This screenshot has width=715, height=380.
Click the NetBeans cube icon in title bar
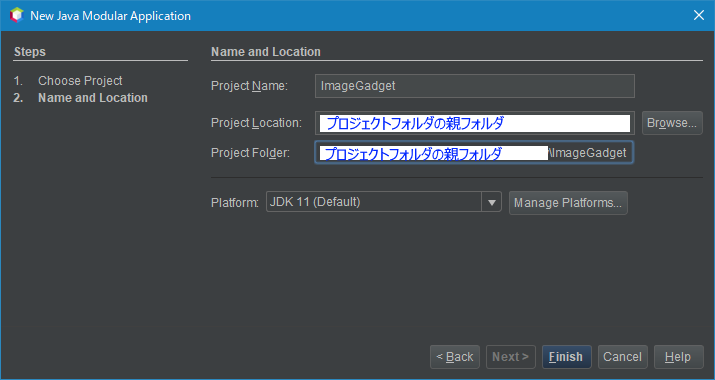pos(16,16)
